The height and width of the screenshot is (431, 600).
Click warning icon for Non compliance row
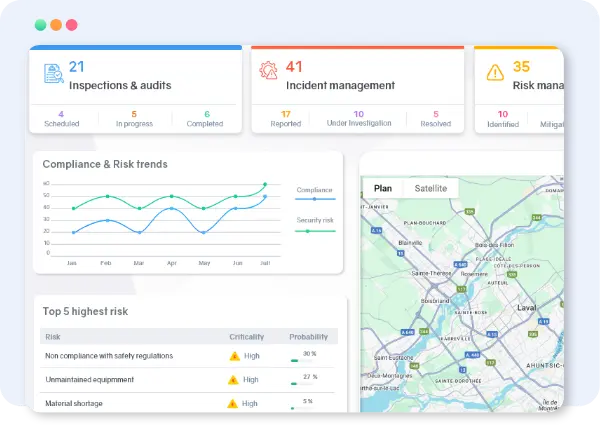point(234,355)
